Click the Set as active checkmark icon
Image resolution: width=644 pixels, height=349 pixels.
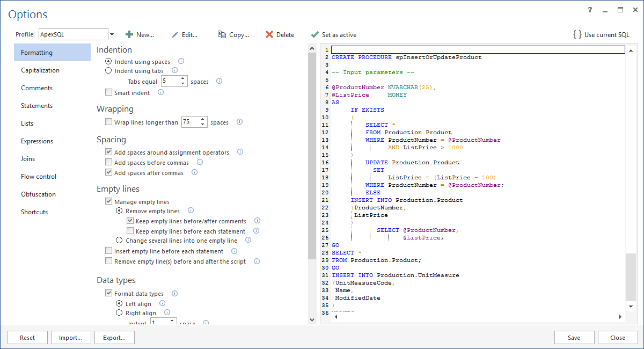(x=315, y=35)
